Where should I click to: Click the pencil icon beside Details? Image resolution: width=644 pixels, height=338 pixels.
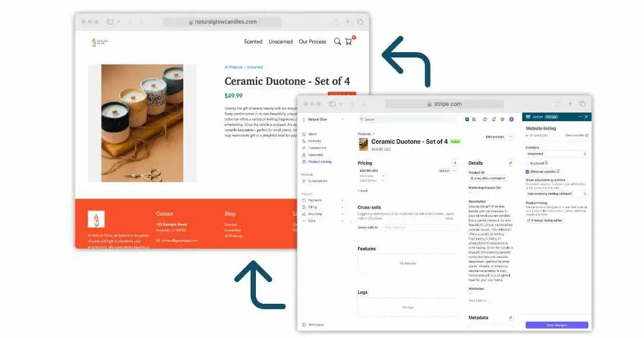(511, 163)
